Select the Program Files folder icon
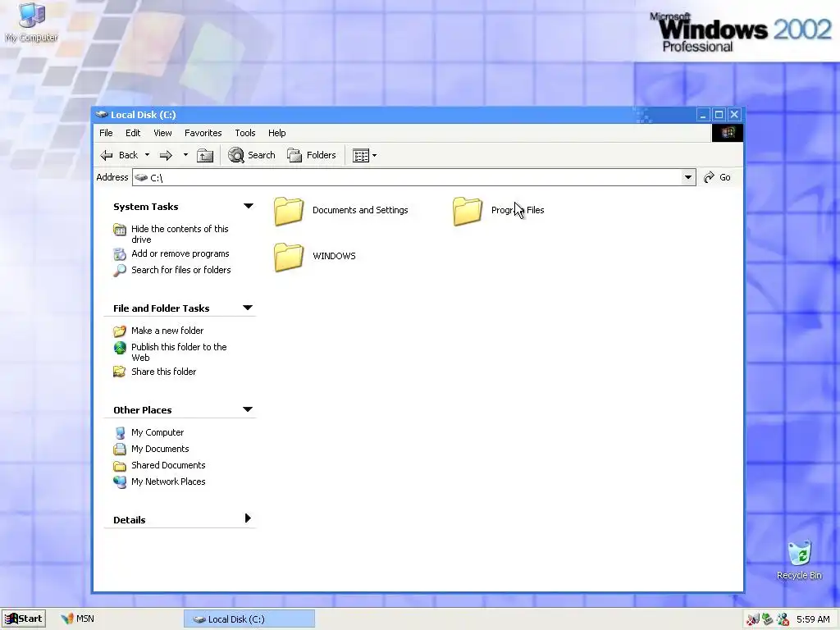 tap(467, 211)
